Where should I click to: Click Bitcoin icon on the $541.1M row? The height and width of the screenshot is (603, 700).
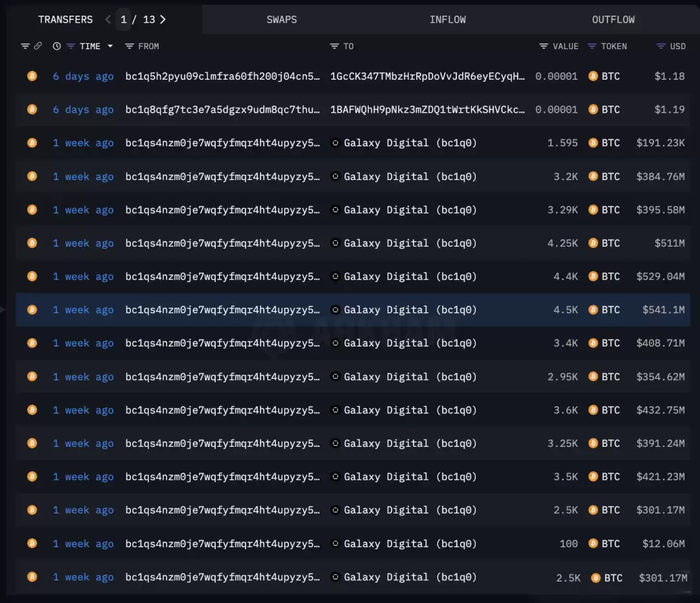32,310
